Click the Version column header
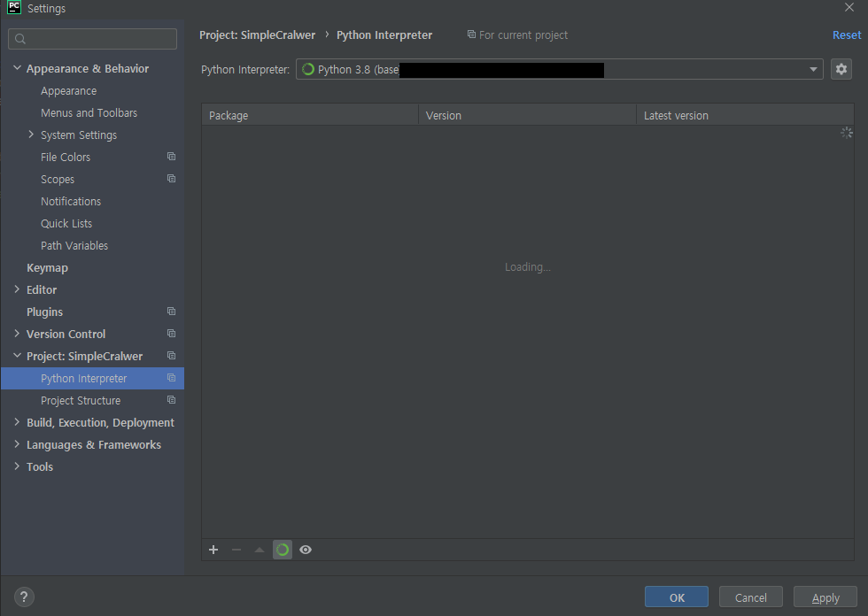 click(527, 115)
